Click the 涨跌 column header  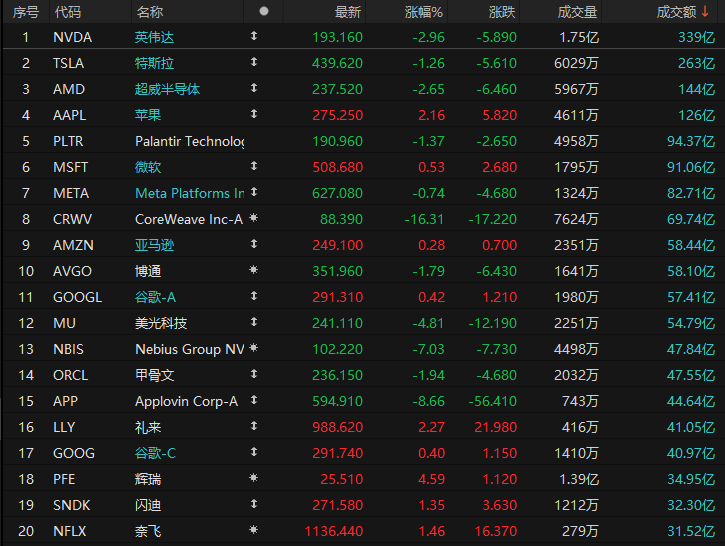pyautogui.click(x=502, y=12)
